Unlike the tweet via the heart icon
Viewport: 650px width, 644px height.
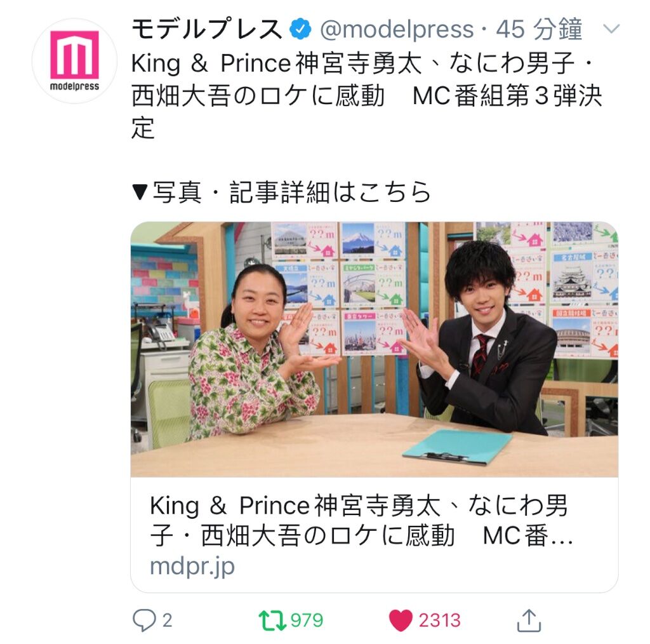[x=401, y=621]
